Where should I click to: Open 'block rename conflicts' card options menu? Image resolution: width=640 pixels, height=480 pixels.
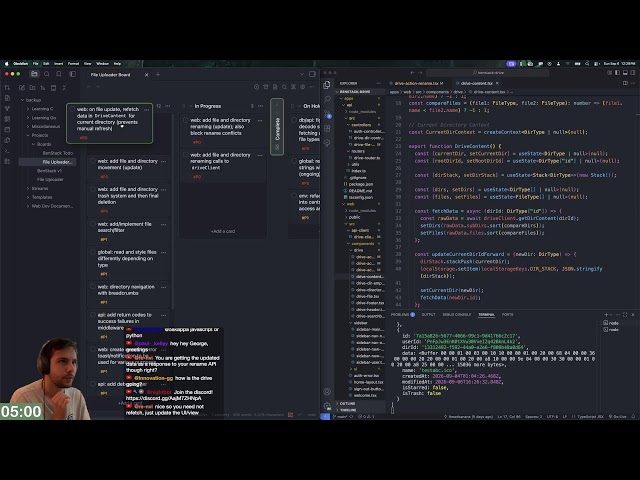[260, 120]
